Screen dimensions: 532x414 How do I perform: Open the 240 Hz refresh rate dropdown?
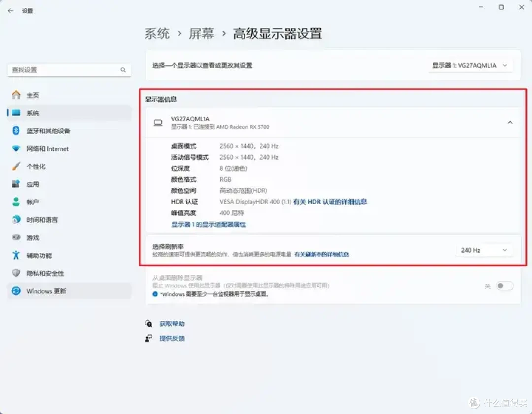click(484, 250)
